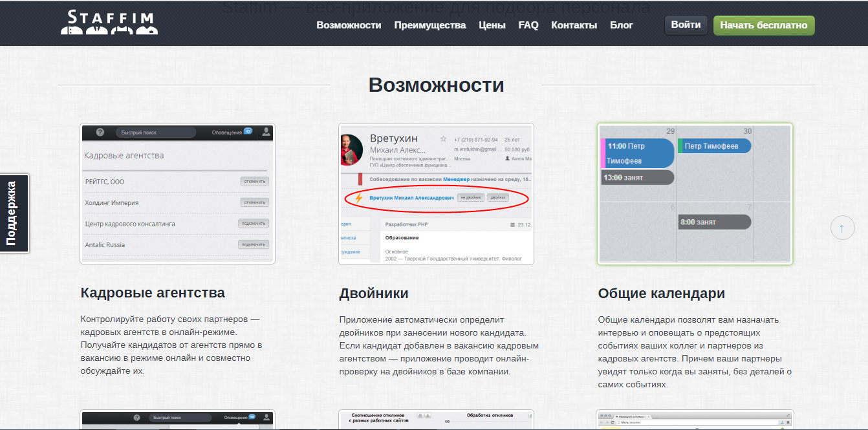The width and height of the screenshot is (868, 430).
Task: Go to the Контакты section
Action: tap(574, 25)
